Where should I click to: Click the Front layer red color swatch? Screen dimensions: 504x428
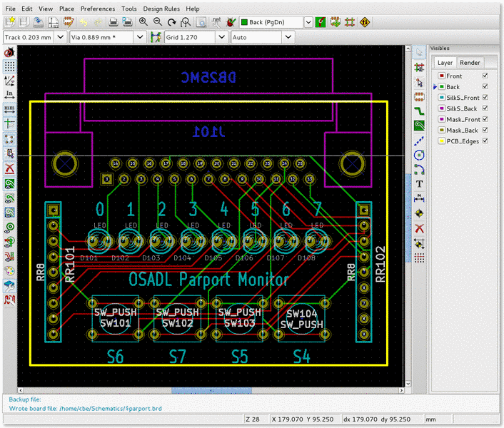pos(442,76)
